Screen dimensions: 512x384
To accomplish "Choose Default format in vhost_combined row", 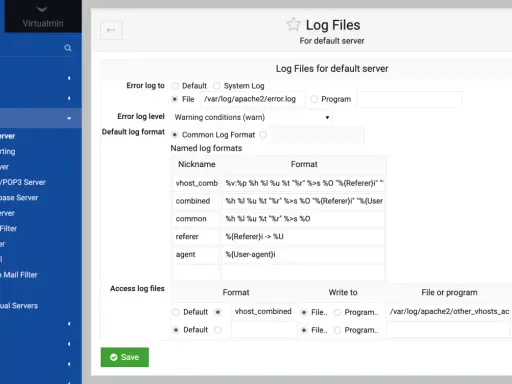I will pyautogui.click(x=176, y=312).
